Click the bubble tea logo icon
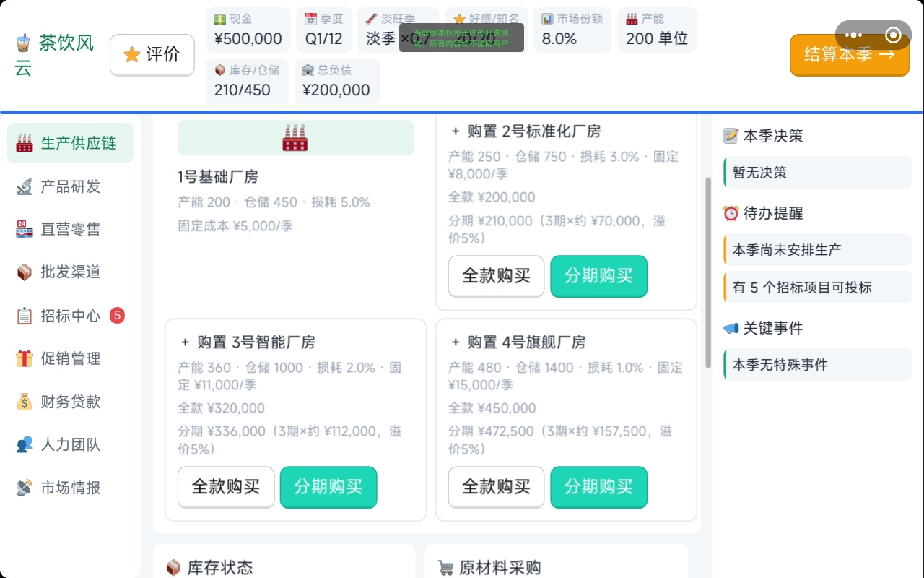 (x=23, y=42)
